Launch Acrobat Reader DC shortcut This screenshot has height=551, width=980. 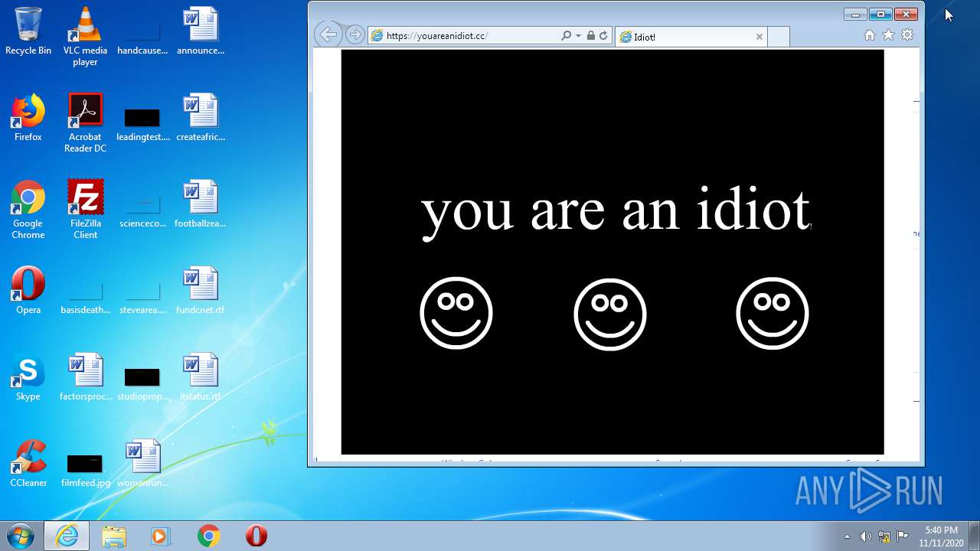click(85, 123)
